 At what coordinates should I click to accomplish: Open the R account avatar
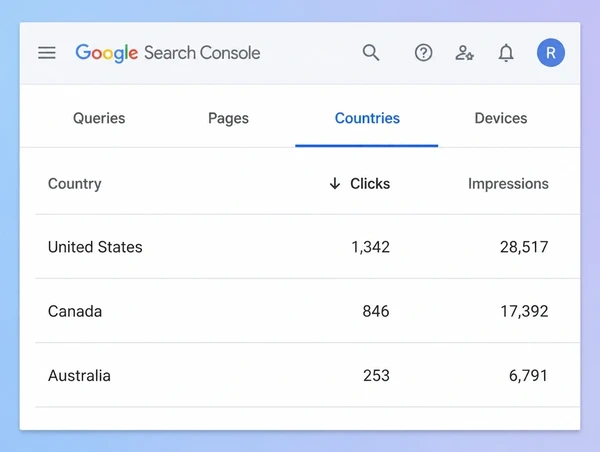(551, 53)
